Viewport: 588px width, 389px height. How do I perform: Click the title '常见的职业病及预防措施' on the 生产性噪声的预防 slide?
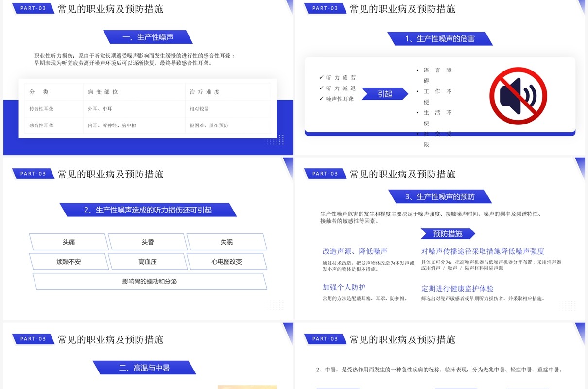402,174
